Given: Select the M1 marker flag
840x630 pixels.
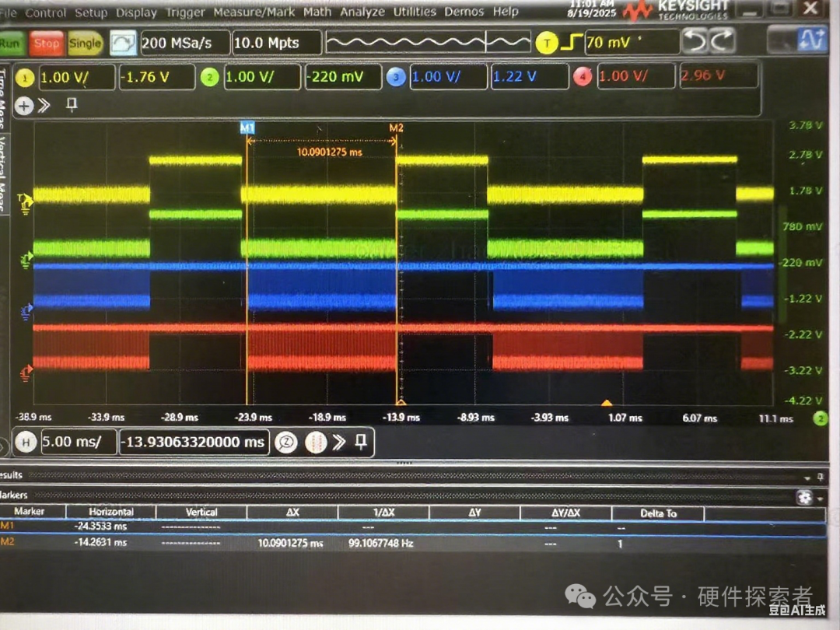Looking at the screenshot, I should (x=247, y=128).
